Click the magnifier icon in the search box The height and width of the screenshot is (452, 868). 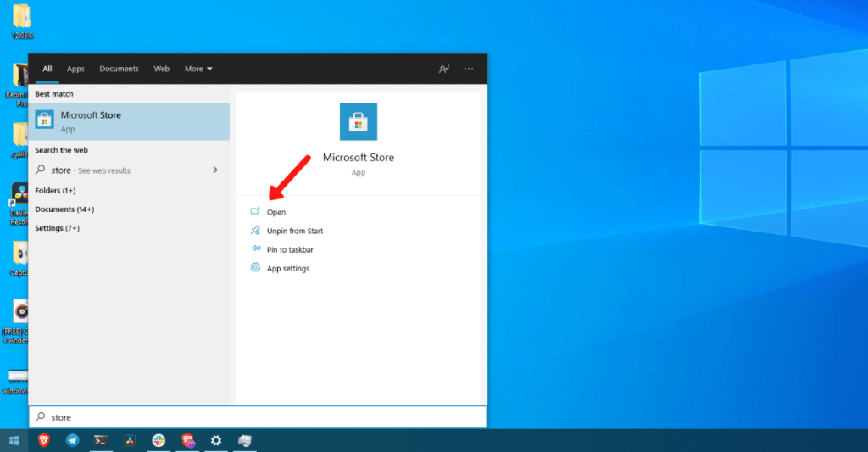click(x=41, y=416)
